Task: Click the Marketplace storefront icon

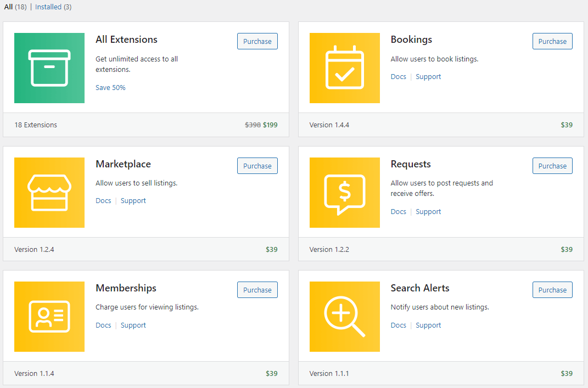Action: pos(49,193)
